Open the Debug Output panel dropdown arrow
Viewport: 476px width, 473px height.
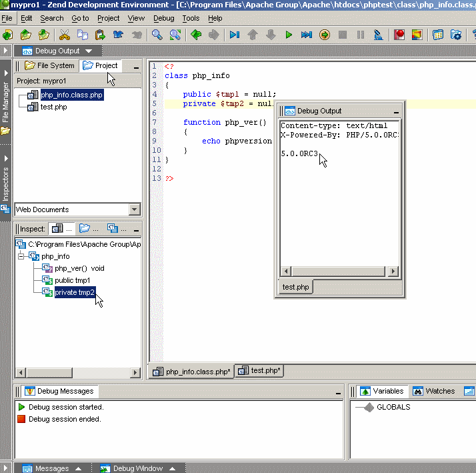click(89, 51)
